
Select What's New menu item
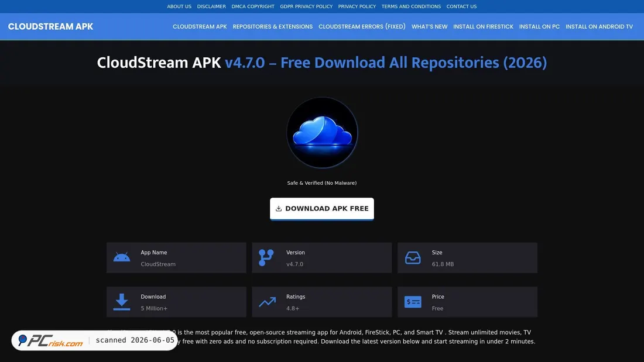click(430, 27)
